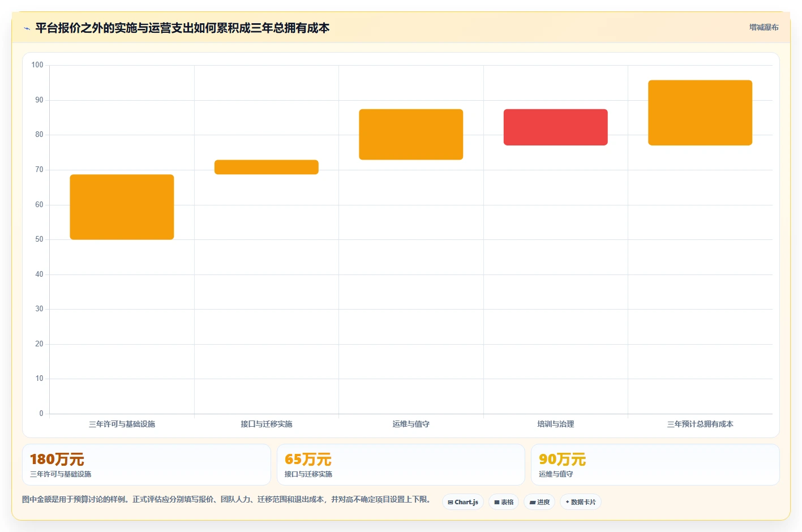The image size is (802, 532).
Task: Click the 70 tick on the y-axis
Action: pyautogui.click(x=39, y=170)
